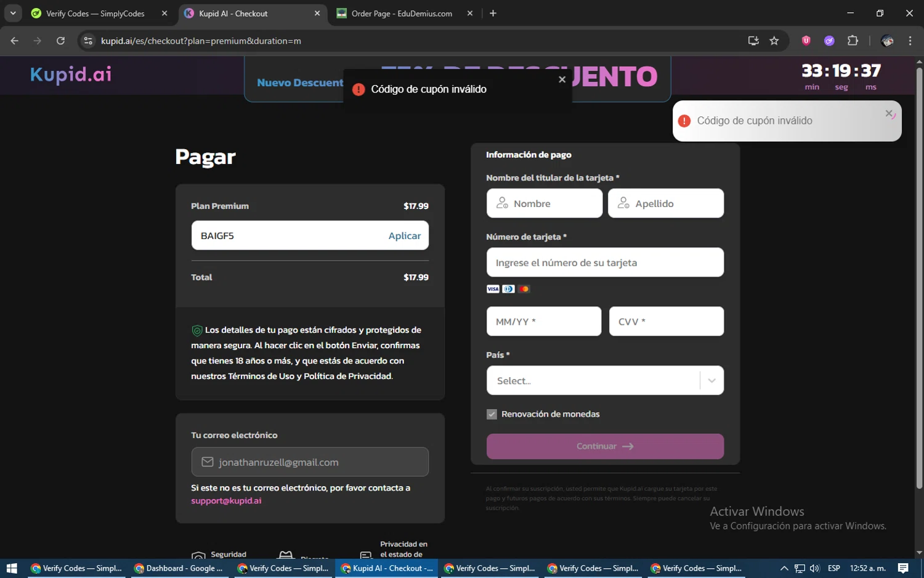The height and width of the screenshot is (578, 924).
Task: Click the shield security icon in payment notice
Action: point(197,330)
